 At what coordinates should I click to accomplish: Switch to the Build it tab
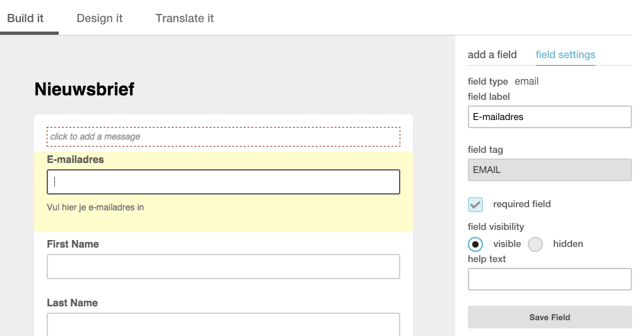point(25,18)
